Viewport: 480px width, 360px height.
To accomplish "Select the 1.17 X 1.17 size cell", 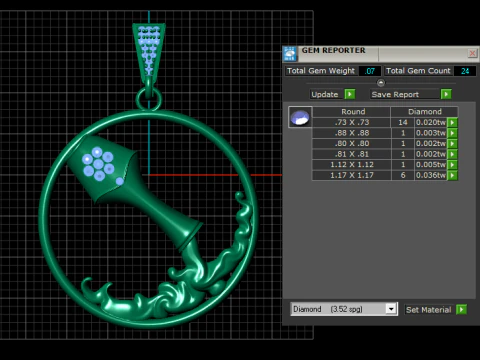I will coord(352,175).
